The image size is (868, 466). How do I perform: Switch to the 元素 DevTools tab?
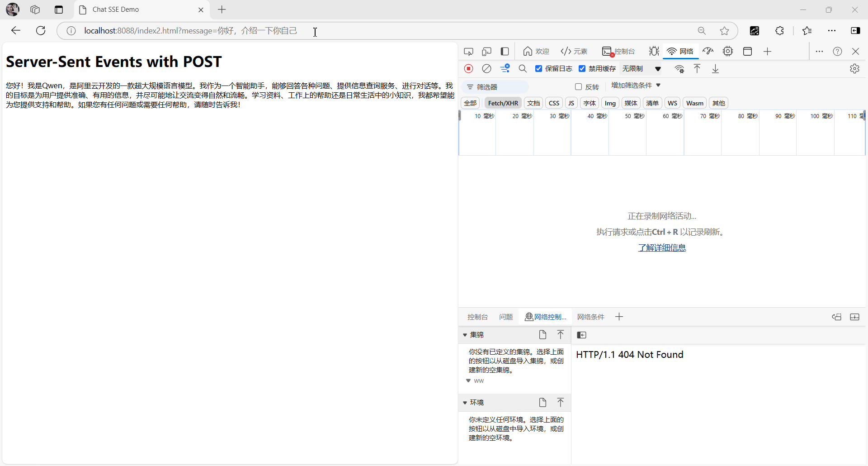coord(574,52)
